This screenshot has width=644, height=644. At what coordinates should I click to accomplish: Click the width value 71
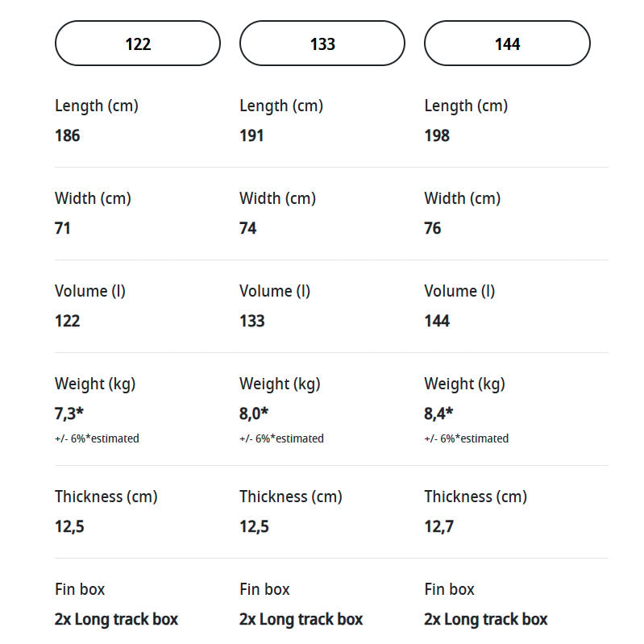click(x=62, y=228)
